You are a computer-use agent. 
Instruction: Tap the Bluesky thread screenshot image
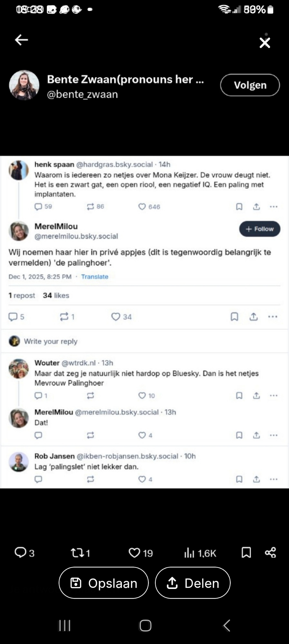tap(144, 322)
